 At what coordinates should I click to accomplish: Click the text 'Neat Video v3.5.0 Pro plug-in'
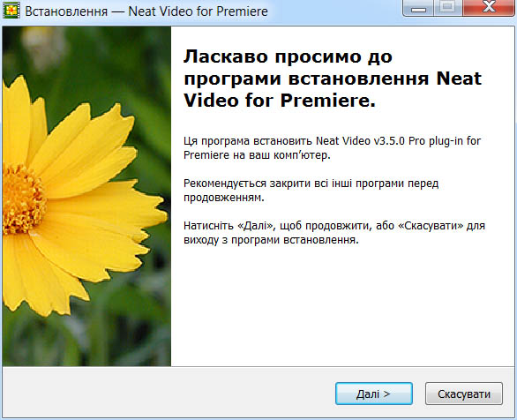[389, 141]
